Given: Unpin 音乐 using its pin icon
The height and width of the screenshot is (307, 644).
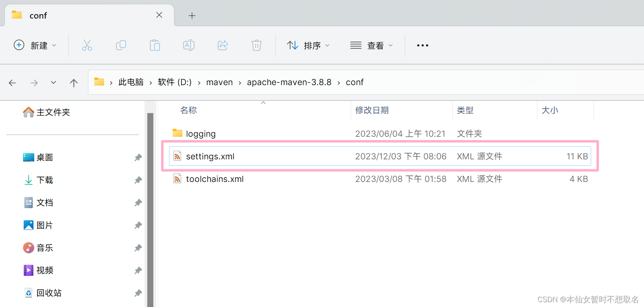Looking at the screenshot, I should (138, 248).
